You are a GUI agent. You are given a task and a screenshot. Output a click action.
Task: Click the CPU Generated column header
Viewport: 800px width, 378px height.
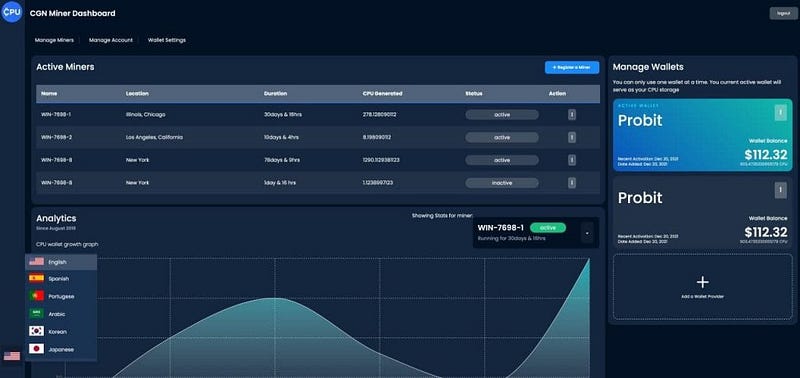(382, 94)
